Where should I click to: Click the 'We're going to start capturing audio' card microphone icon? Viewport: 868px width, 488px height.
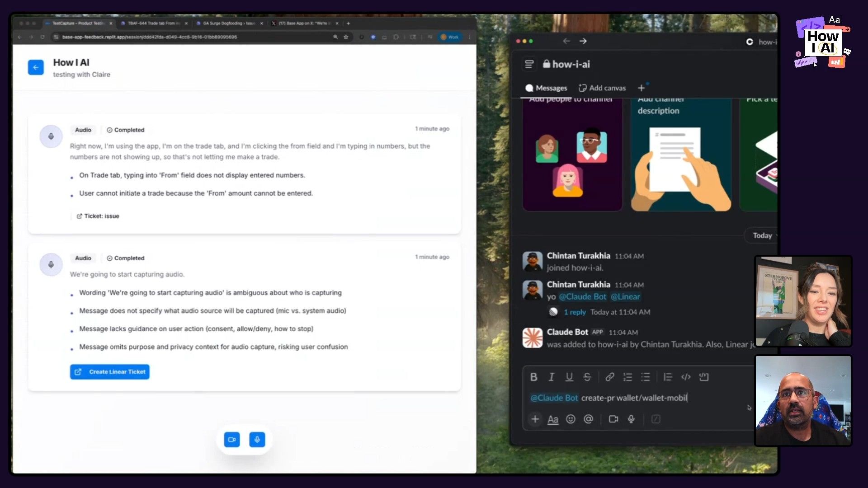51,265
